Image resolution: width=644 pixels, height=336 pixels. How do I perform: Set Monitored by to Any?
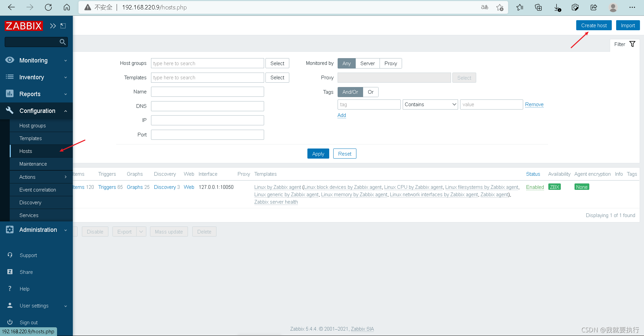click(347, 64)
